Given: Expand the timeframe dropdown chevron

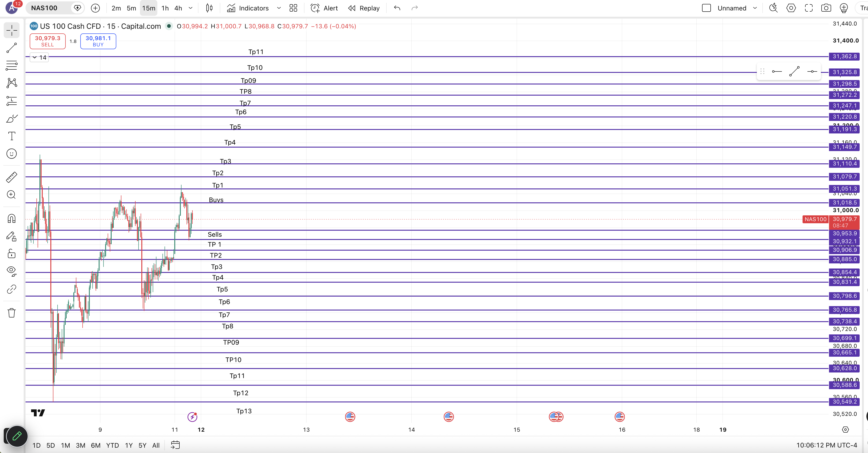Looking at the screenshot, I should (x=190, y=8).
